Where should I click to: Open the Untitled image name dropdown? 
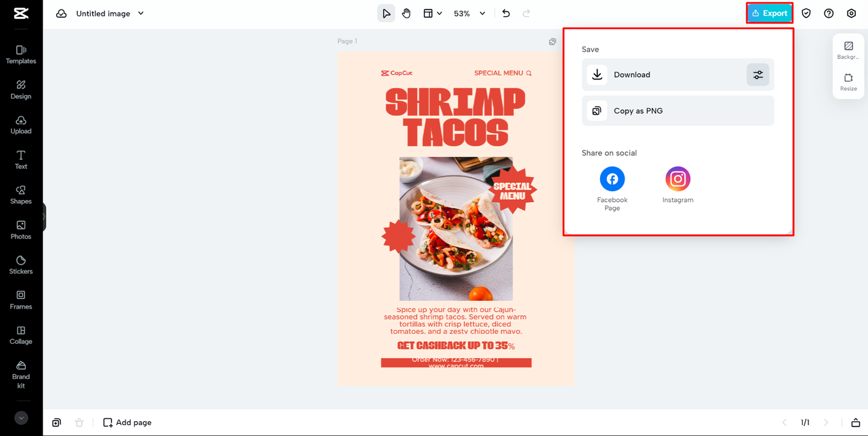(110, 14)
